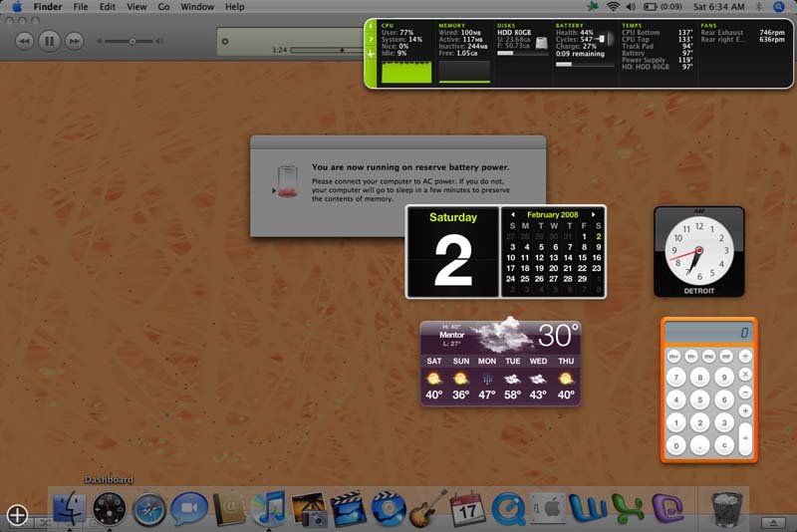Image resolution: width=797 pixels, height=532 pixels.
Task: Launch QuickTime Player from the Dock
Action: click(x=508, y=509)
